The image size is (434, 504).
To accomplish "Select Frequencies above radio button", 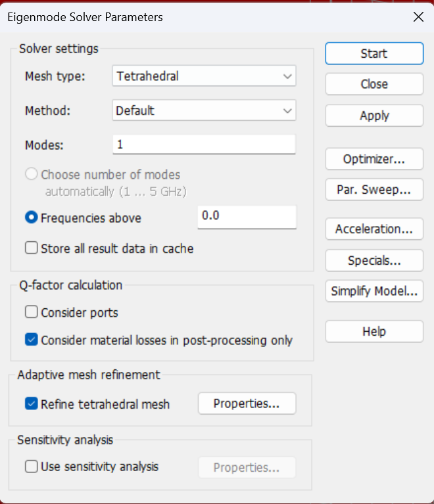I will coord(31,218).
